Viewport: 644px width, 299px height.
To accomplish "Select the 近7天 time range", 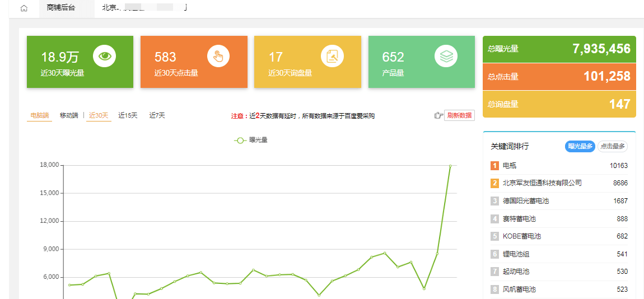I will (157, 115).
